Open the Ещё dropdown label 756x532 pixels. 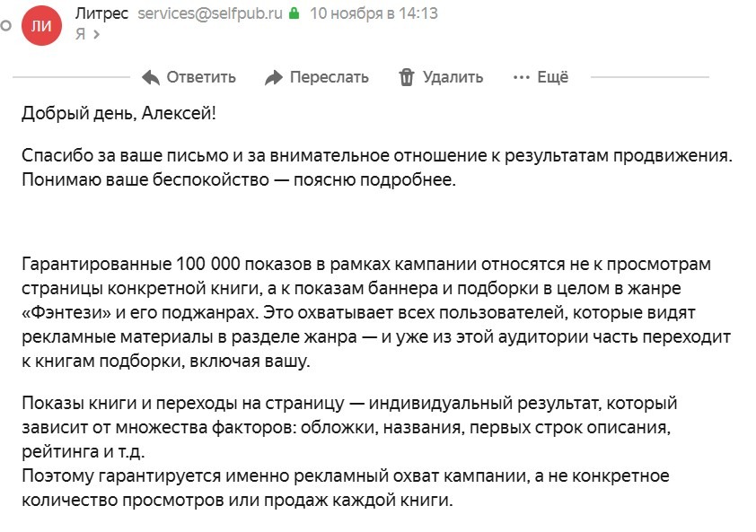(x=552, y=77)
